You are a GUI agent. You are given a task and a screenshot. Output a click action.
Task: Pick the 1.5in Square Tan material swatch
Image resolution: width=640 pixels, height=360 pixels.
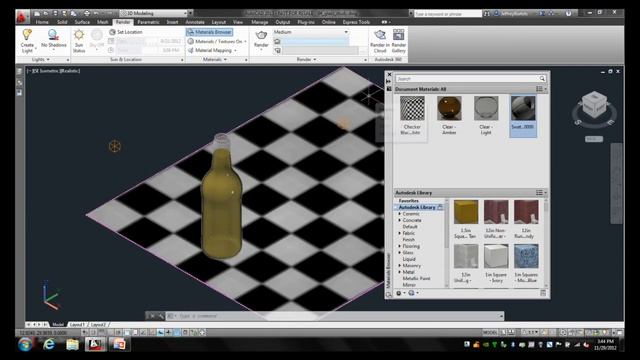point(466,212)
